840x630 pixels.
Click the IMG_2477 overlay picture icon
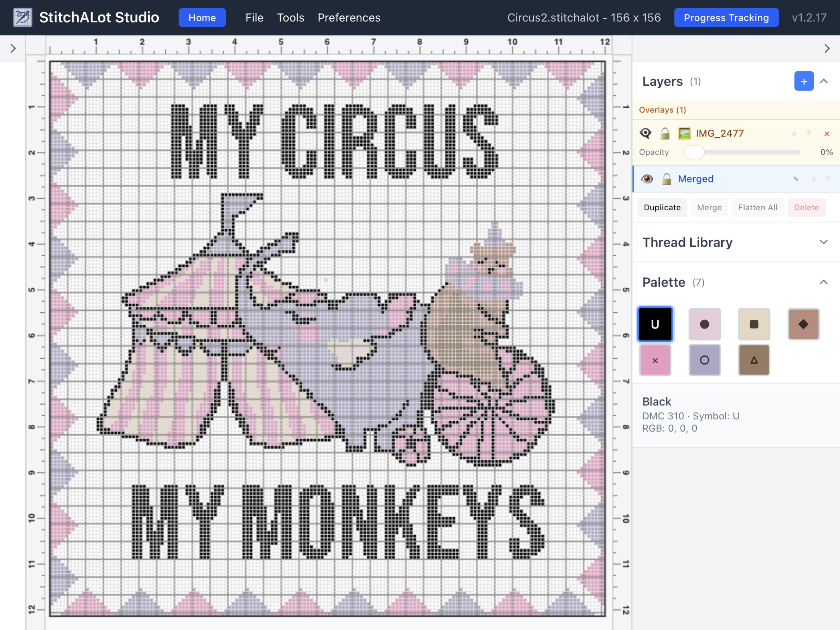684,133
